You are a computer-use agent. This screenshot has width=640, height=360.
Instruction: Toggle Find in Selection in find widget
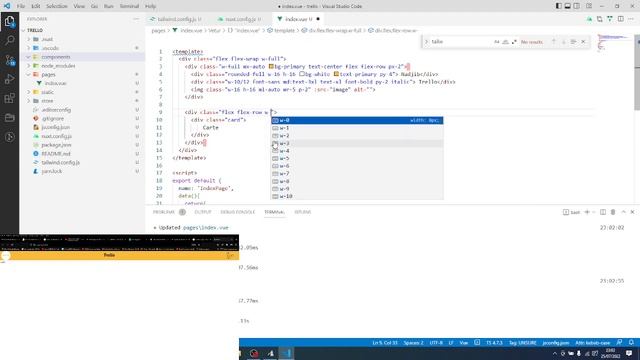pyautogui.click(x=573, y=42)
